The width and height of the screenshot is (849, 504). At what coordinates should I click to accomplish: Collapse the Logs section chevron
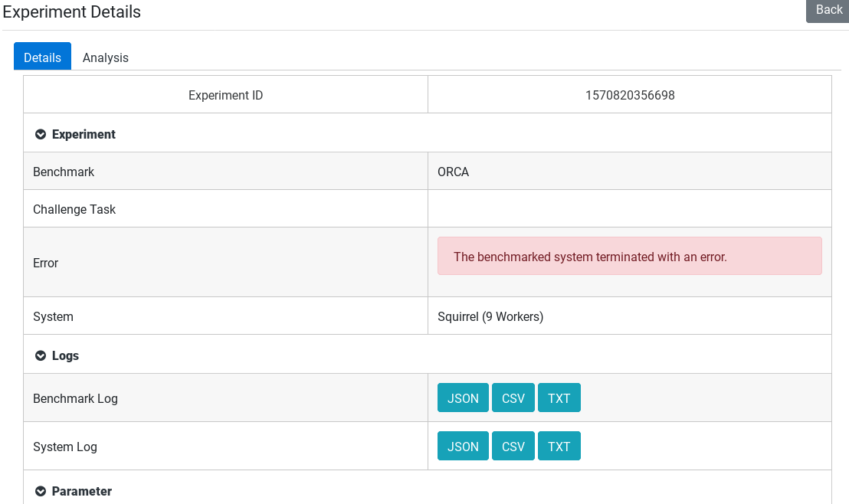(41, 355)
